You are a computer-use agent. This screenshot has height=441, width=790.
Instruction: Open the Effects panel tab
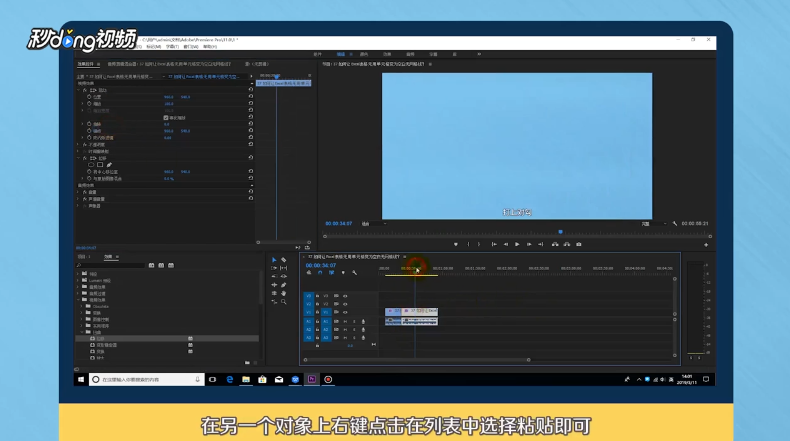tap(108, 257)
